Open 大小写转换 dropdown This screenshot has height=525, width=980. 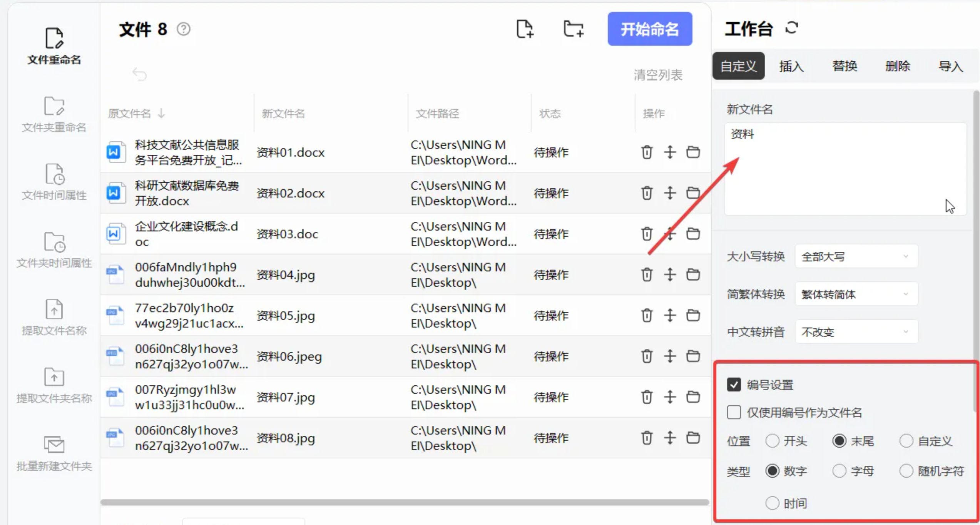point(856,256)
